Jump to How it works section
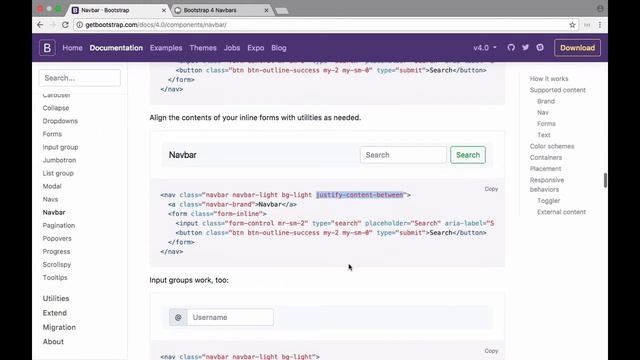The width and height of the screenshot is (640, 360). pos(549,79)
